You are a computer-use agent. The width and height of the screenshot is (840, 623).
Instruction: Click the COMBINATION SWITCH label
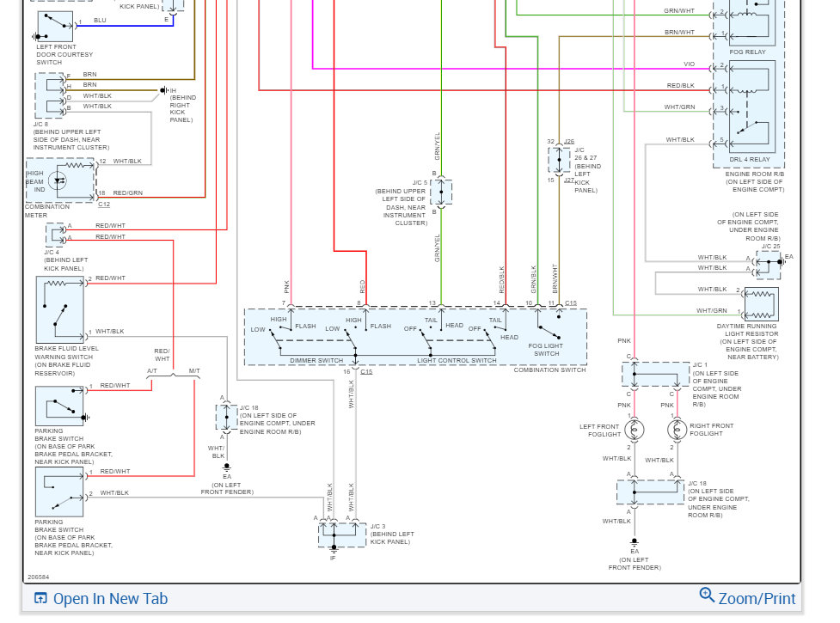tap(549, 370)
